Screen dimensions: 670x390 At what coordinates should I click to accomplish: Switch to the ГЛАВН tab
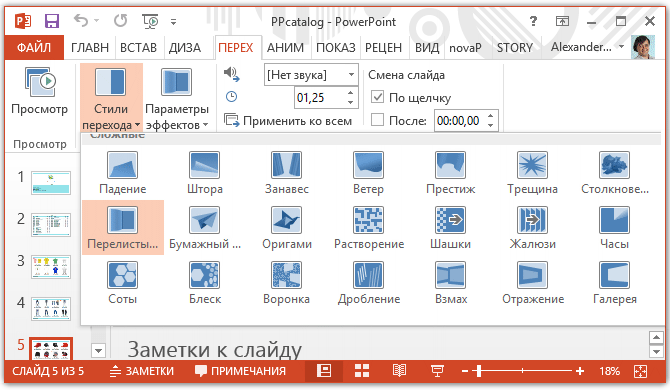90,47
